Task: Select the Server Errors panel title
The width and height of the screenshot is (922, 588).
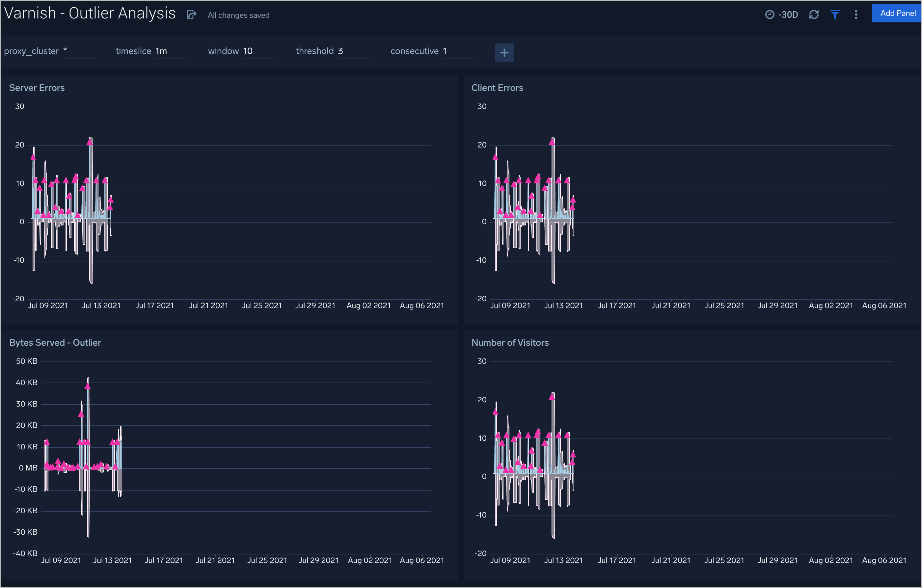Action: tap(37, 87)
